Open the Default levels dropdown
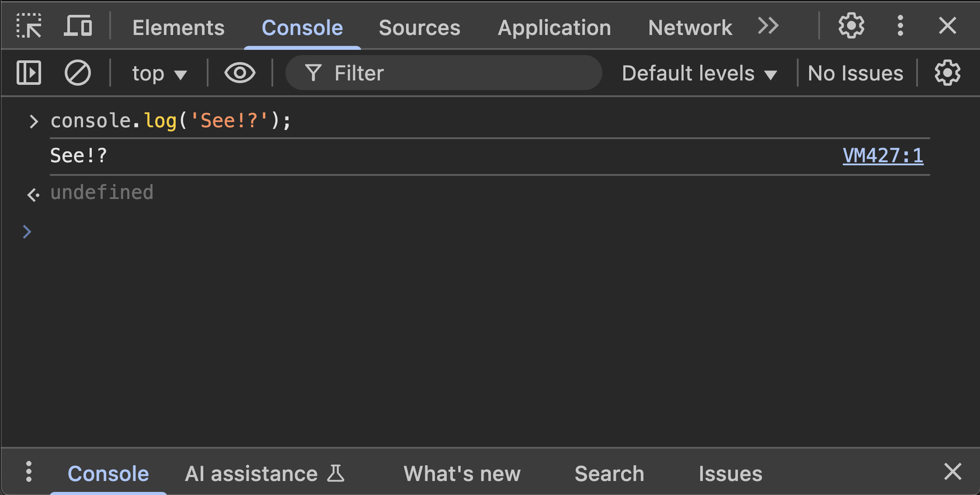 [699, 73]
